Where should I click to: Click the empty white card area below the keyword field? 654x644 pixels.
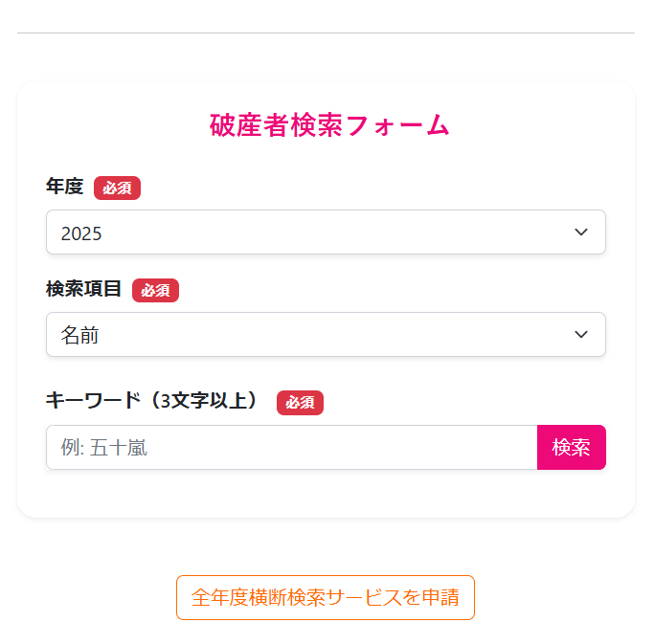pos(326,495)
